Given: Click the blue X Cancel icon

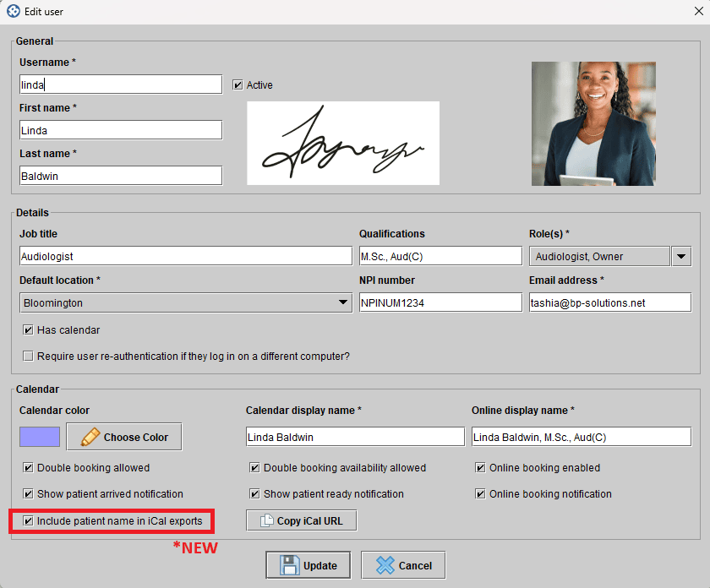Looking at the screenshot, I should 385,565.
